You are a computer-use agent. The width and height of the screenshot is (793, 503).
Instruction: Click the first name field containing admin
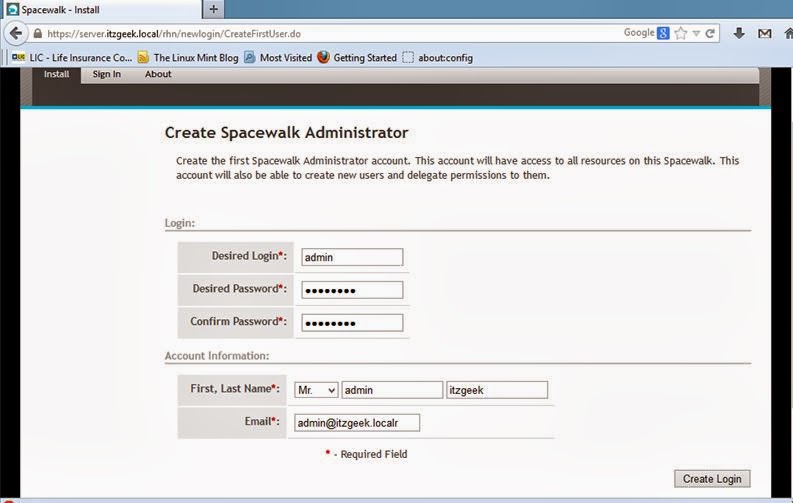click(392, 390)
